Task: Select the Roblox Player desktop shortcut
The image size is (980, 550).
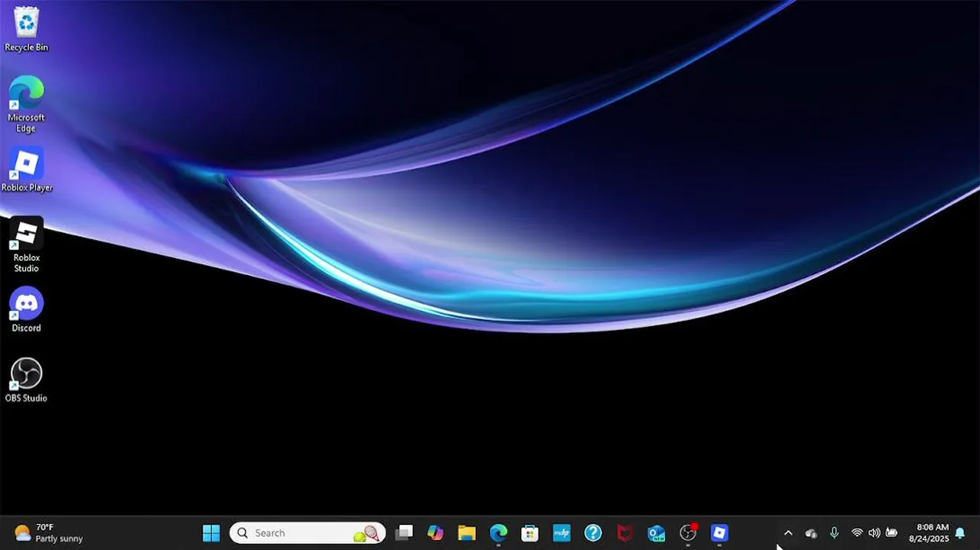Action: click(27, 170)
